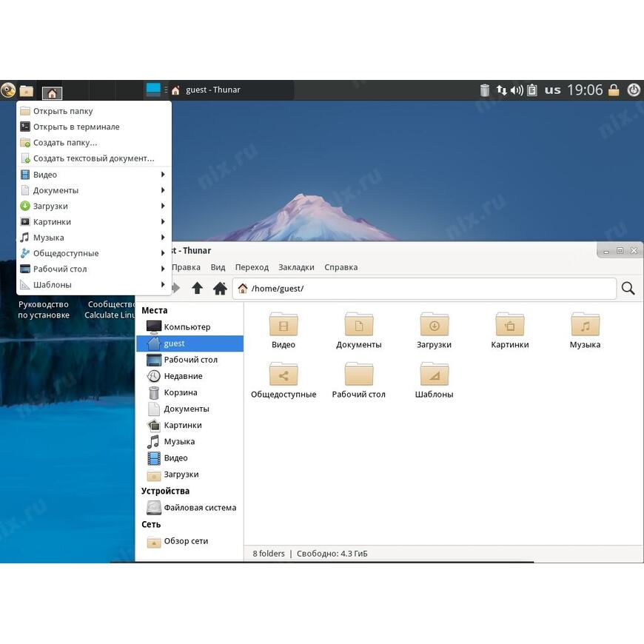This screenshot has width=644, height=644.
Task: Click the up-arrow parent folder button
Action: tap(197, 288)
